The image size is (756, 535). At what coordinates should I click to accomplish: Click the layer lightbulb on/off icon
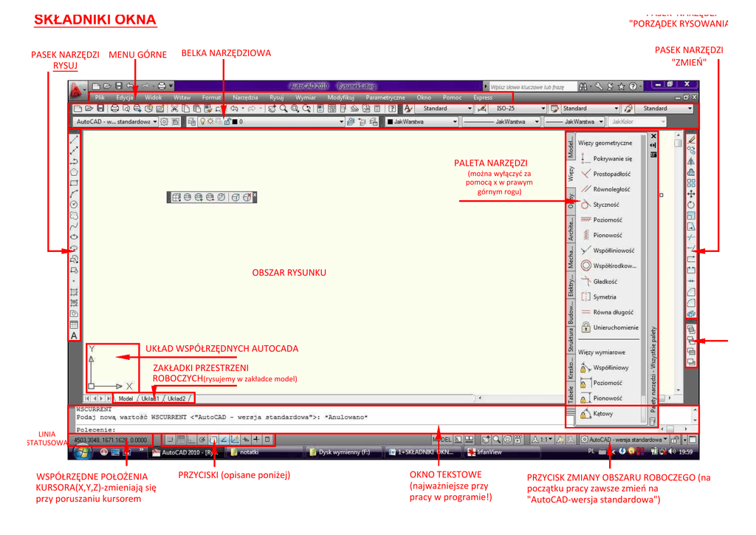pos(202,122)
